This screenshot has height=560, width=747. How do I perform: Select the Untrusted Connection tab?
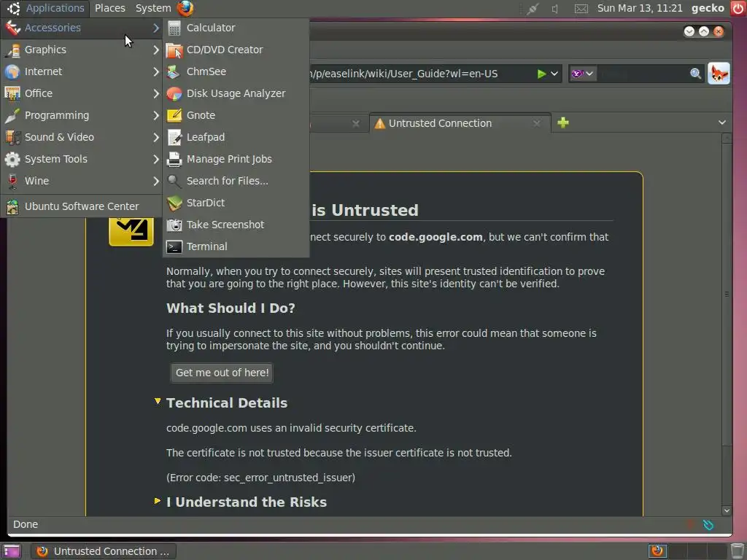[460, 123]
